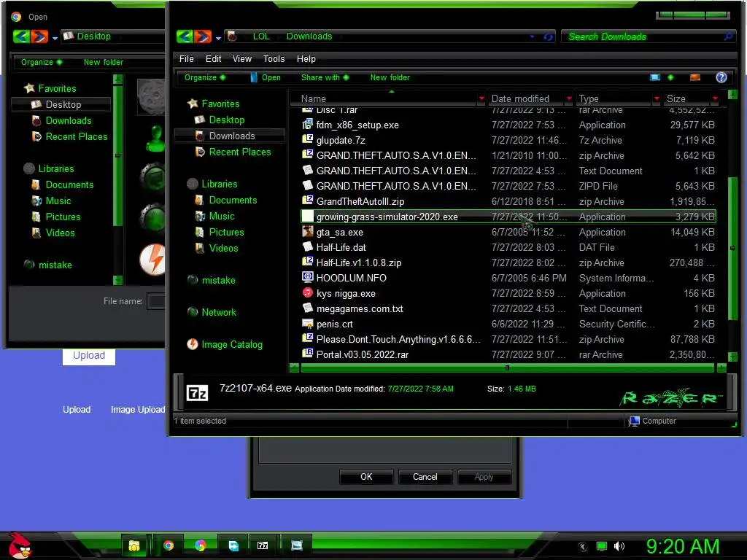Select growing-grass-simulator-2020.exe file
Viewport: 747px width, 560px height.
[508, 217]
